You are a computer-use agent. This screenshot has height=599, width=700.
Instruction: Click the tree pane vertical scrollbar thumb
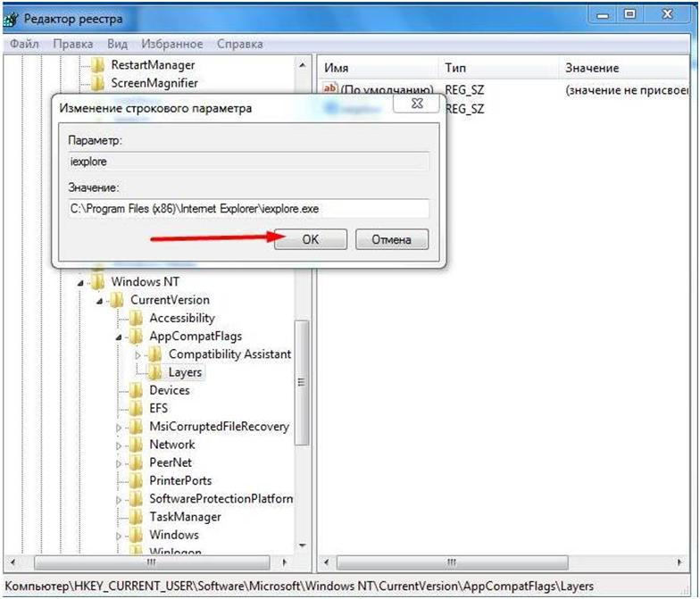coord(302,382)
